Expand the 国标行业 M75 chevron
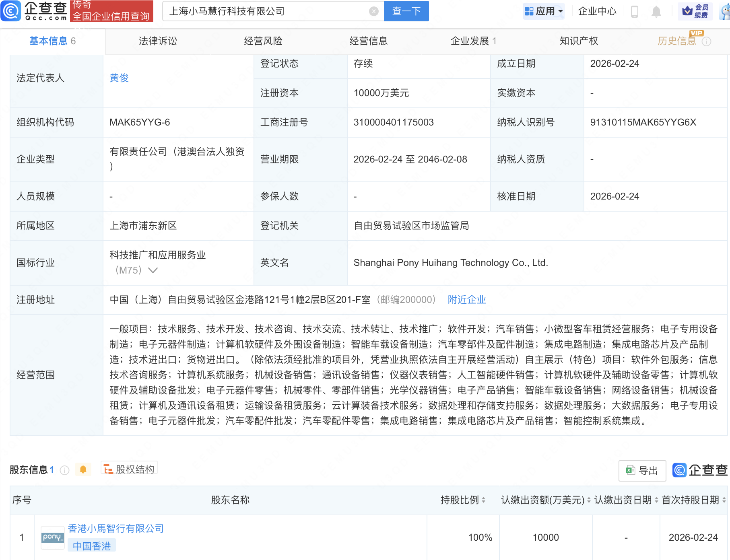Image resolution: width=730 pixels, height=560 pixels. 153,270
